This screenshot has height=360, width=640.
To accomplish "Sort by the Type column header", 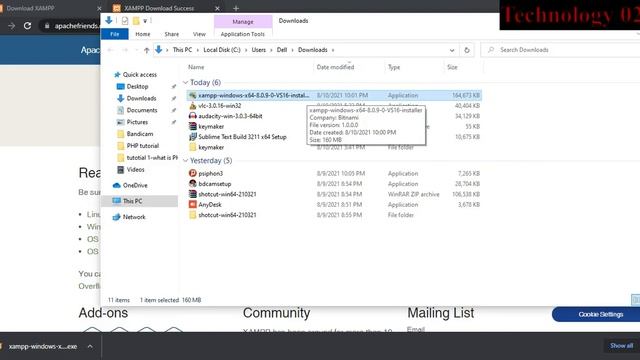I will tap(394, 67).
